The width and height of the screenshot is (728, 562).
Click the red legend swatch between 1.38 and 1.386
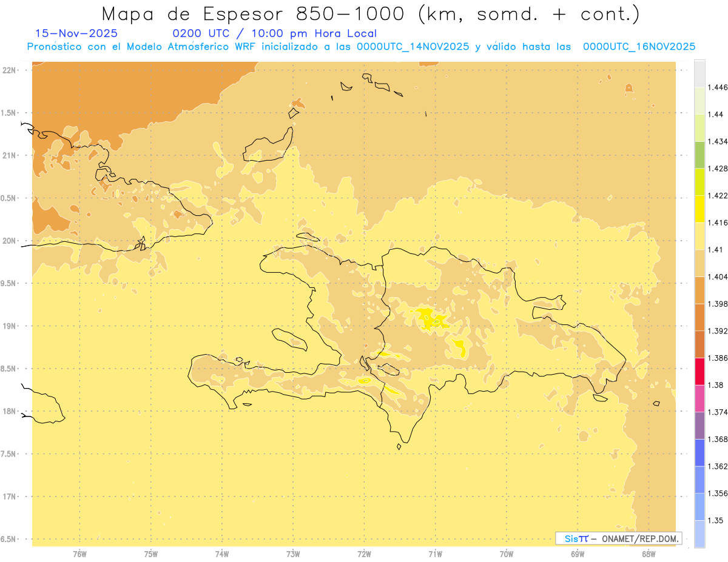point(699,372)
